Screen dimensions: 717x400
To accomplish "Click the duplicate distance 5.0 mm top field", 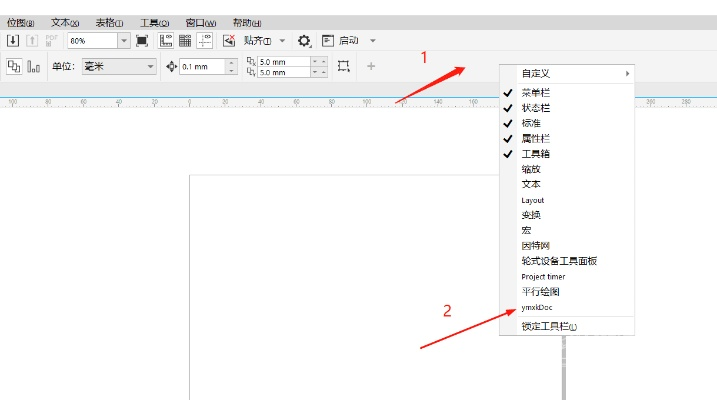I will [283, 61].
